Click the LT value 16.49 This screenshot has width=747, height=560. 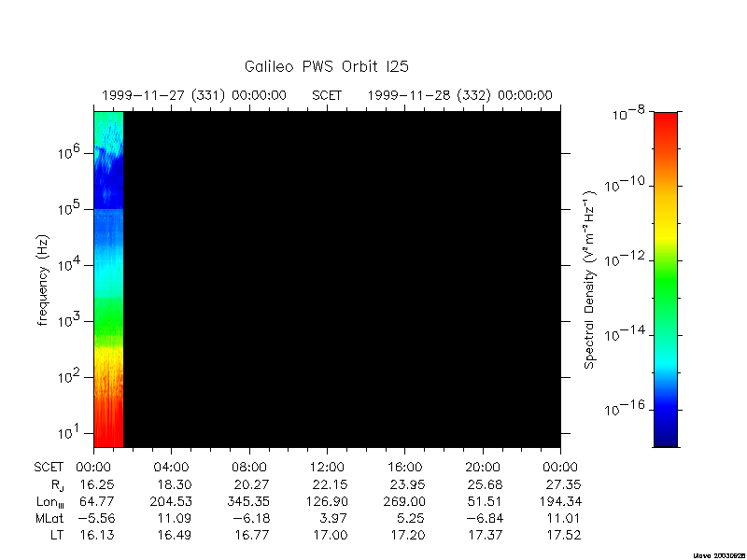175,535
